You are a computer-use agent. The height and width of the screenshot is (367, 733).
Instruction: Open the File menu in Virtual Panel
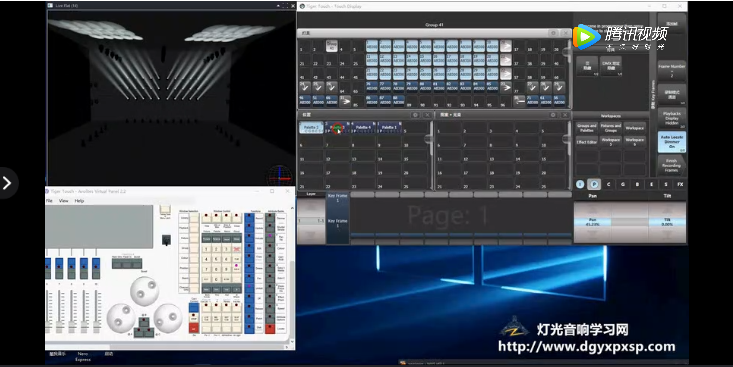click(x=49, y=201)
